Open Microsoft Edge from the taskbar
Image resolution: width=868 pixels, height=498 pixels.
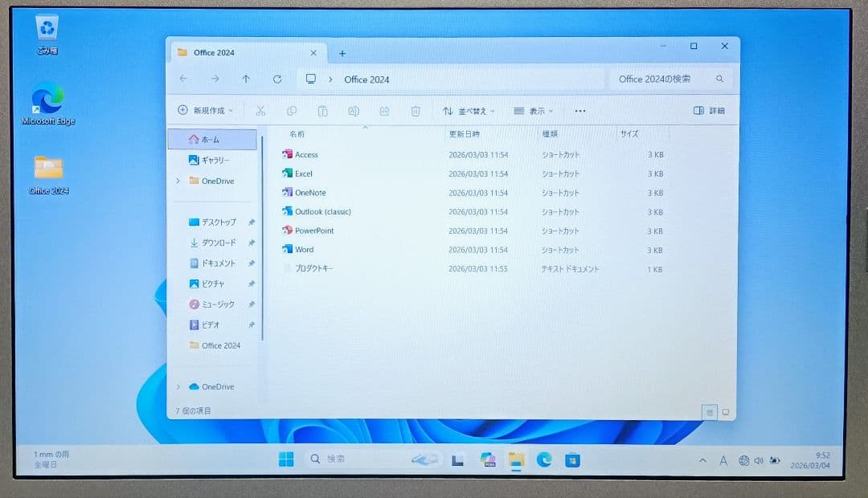click(x=543, y=459)
